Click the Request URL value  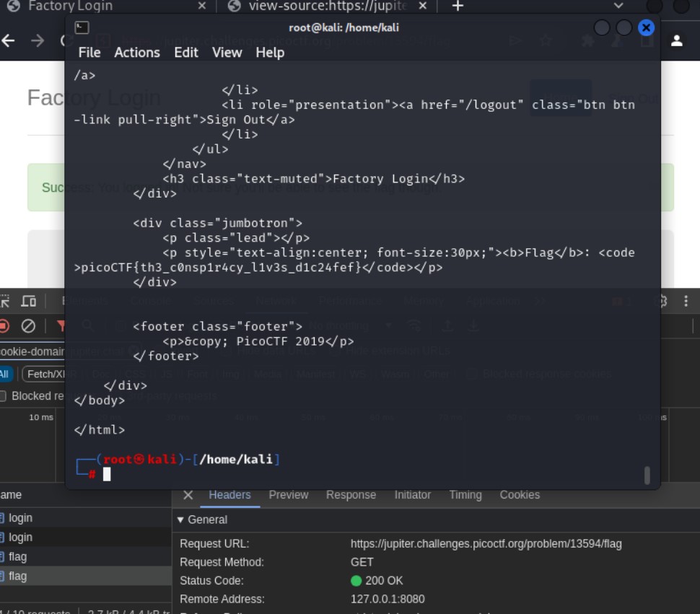click(x=486, y=544)
